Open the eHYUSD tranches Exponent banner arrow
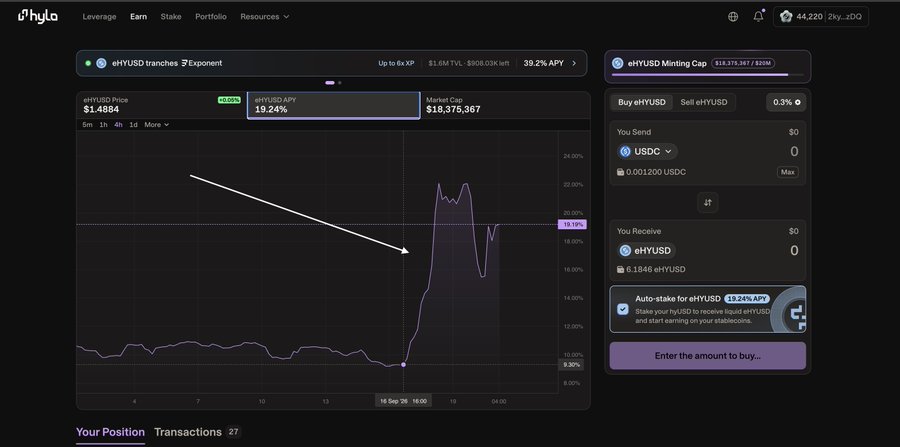The width and height of the screenshot is (900, 447). point(574,63)
